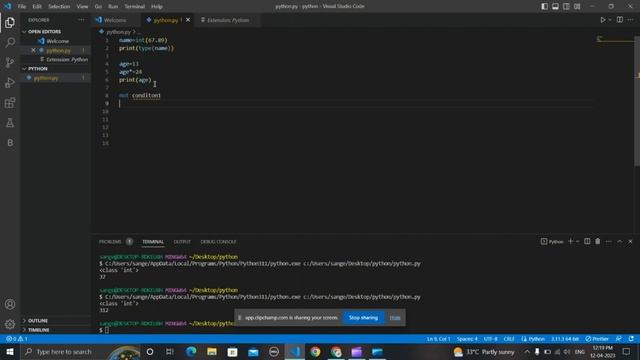
Task: Click the Hide link in sharing bar
Action: tap(395, 318)
